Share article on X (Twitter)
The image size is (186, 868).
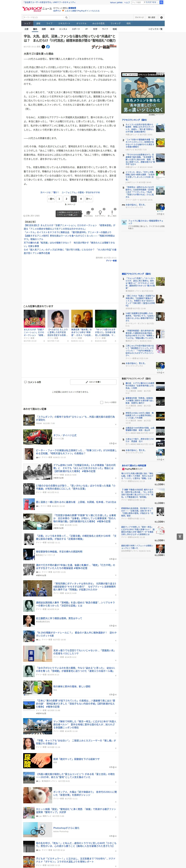[x=43, y=47]
